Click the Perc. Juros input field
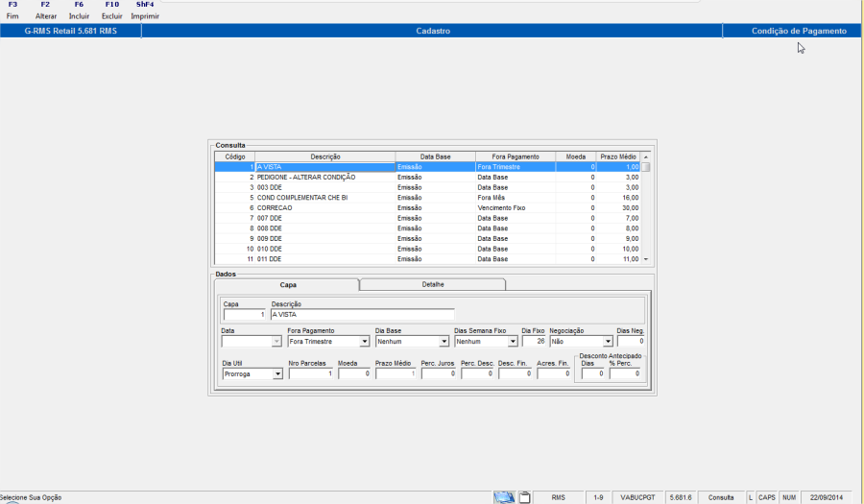The image size is (864, 504). tap(439, 374)
